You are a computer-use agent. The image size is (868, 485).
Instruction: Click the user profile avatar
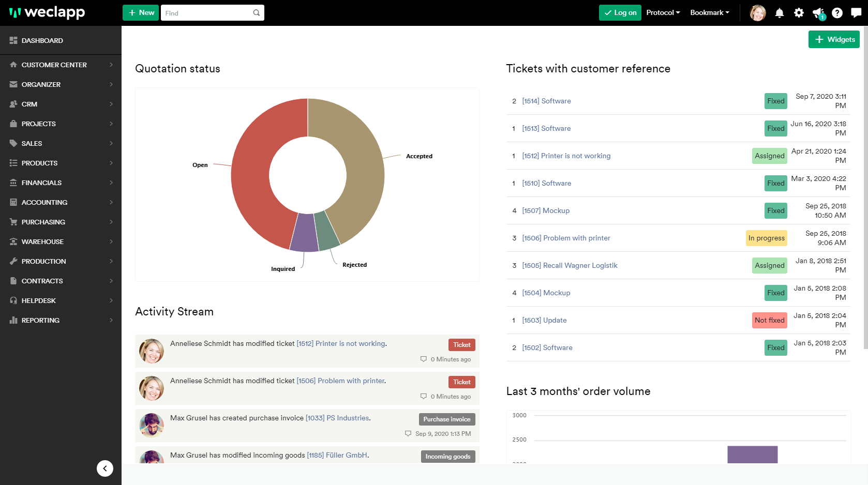[758, 13]
